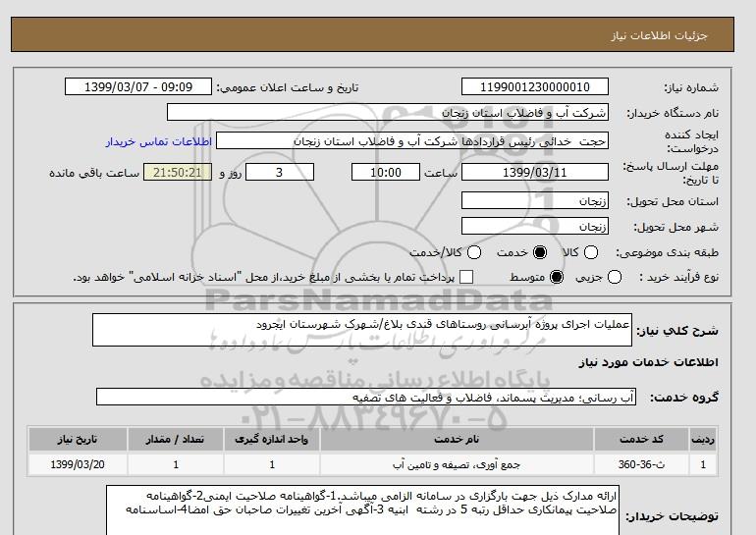The height and width of the screenshot is (535, 756).
Task: Click the توضیحات خریدار text area
Action: point(362,510)
